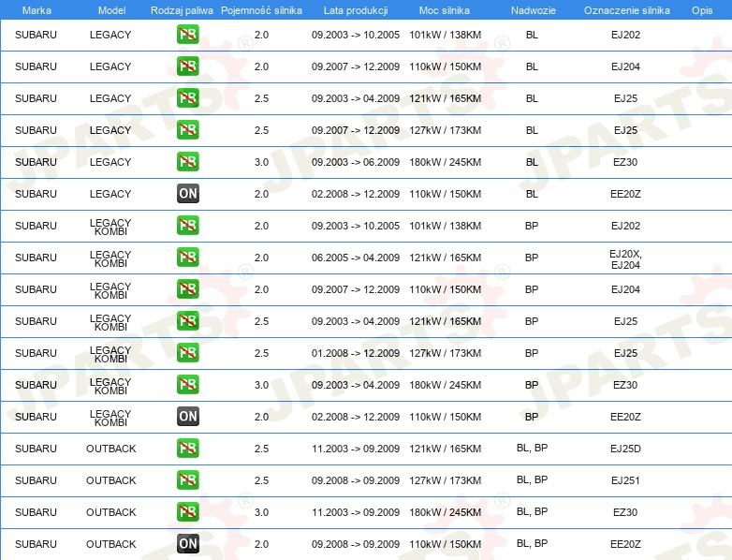732x560 pixels.
Task: Click BL body in Legacy EZ30 row
Action: click(x=532, y=162)
